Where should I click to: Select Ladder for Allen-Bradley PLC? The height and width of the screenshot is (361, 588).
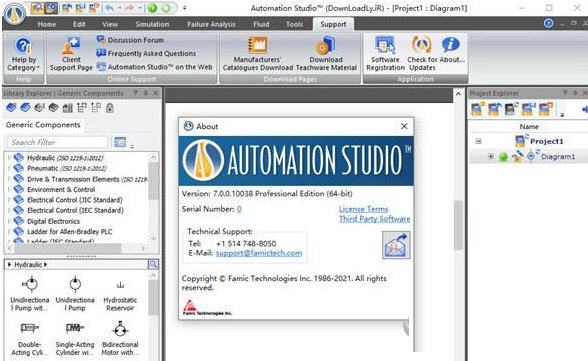pyautogui.click(x=69, y=232)
